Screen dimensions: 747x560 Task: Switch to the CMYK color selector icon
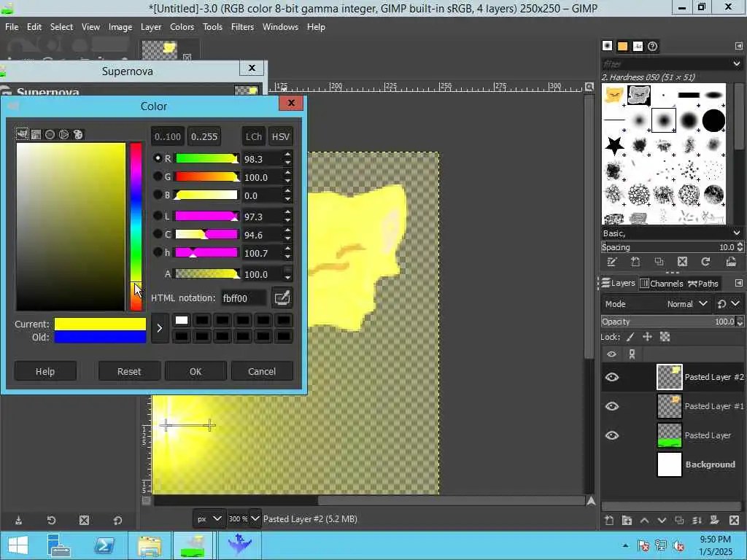[36, 134]
